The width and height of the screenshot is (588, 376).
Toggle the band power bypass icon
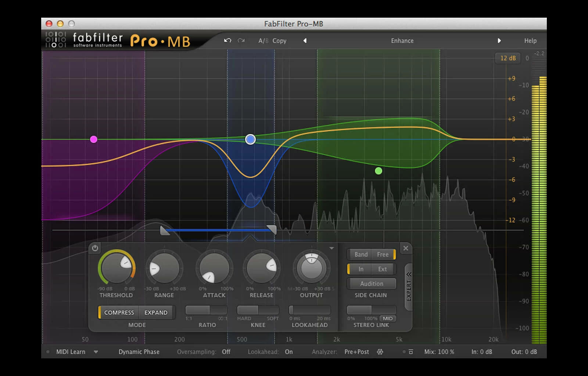click(x=95, y=248)
